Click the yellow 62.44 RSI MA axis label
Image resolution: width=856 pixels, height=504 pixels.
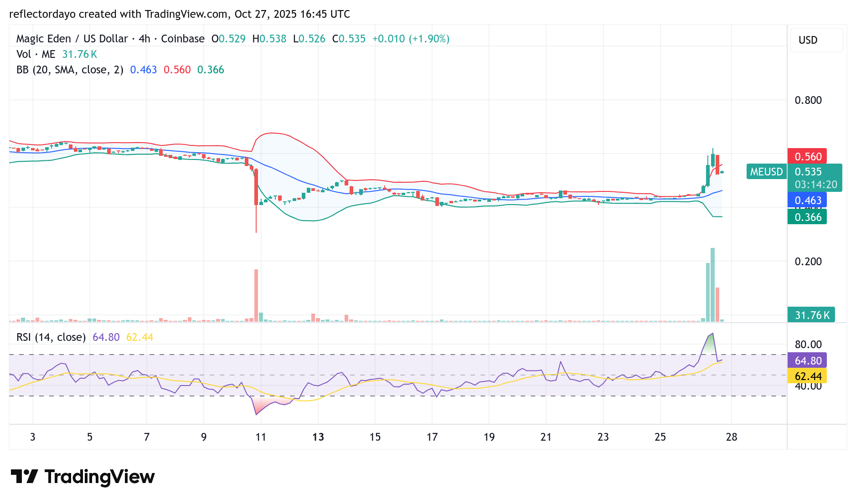[807, 376]
